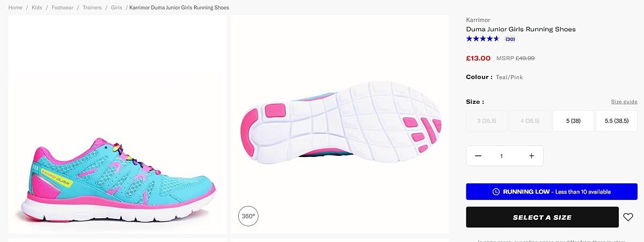Click the Select a Size button

pos(542,217)
